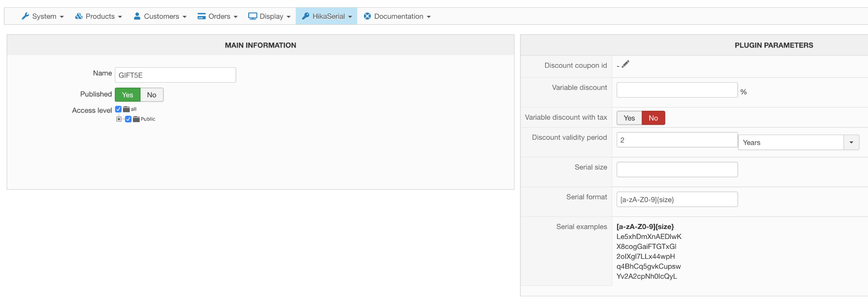Open the Documentation dropdown menu
This screenshot has width=868, height=304.
[398, 16]
